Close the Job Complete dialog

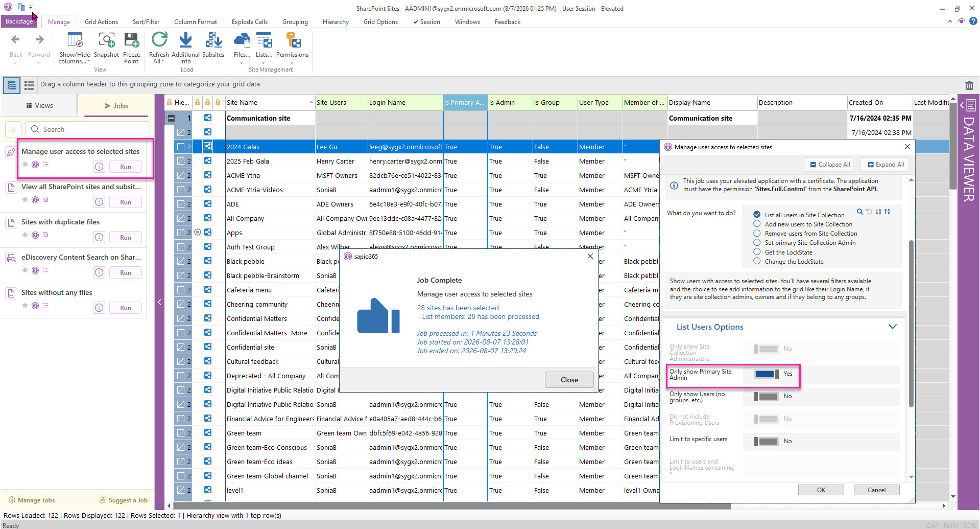tap(569, 380)
